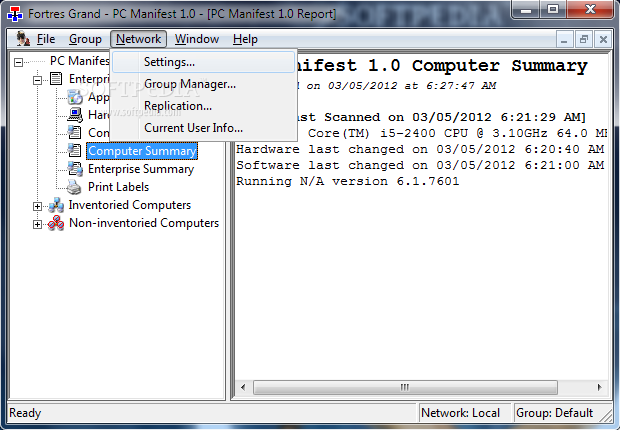Viewport: 620px width, 430px height.
Task: Expand Non-inventoried Computers node
Action: point(37,224)
